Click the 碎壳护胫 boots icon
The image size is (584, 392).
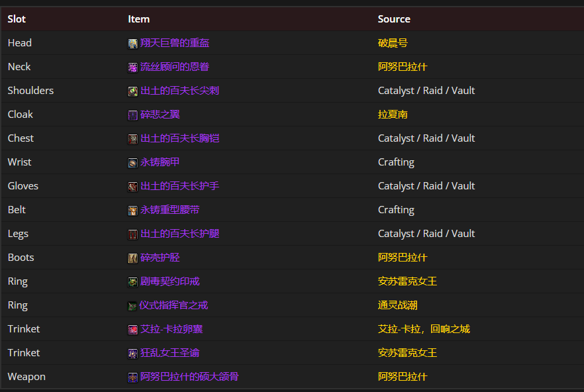[x=132, y=257]
